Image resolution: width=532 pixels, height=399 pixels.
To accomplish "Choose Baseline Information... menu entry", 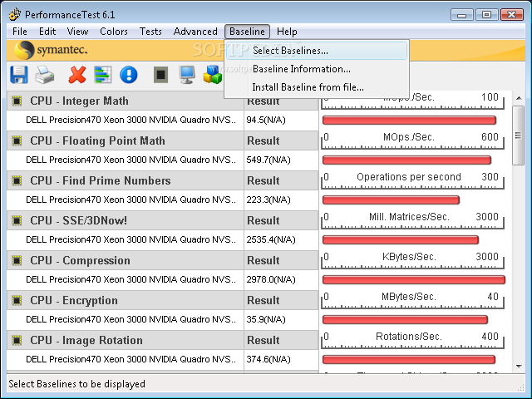I will pyautogui.click(x=317, y=69).
